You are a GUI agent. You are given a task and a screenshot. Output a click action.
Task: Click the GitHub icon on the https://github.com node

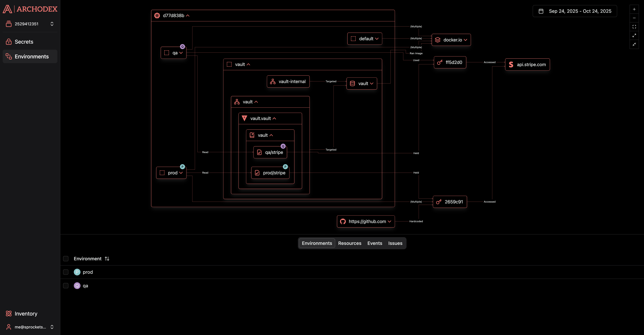343,221
